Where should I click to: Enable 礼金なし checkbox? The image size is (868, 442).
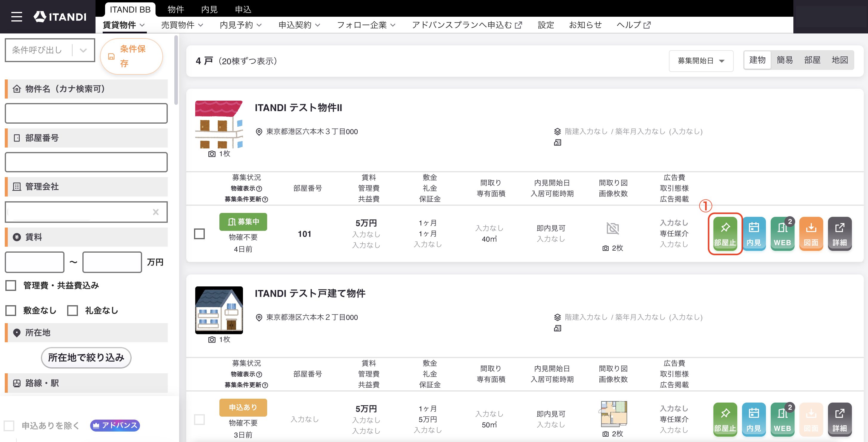pos(73,310)
